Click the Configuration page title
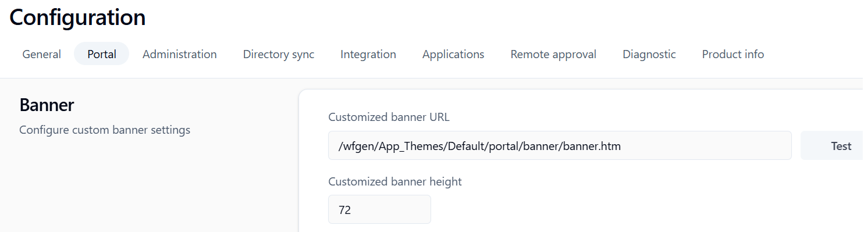868x232 pixels. click(77, 17)
